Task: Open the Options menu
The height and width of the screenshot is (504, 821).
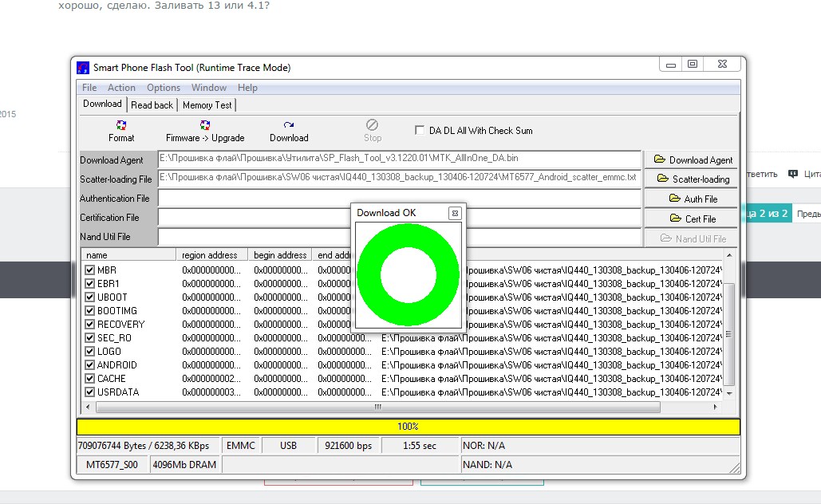Action: click(164, 88)
